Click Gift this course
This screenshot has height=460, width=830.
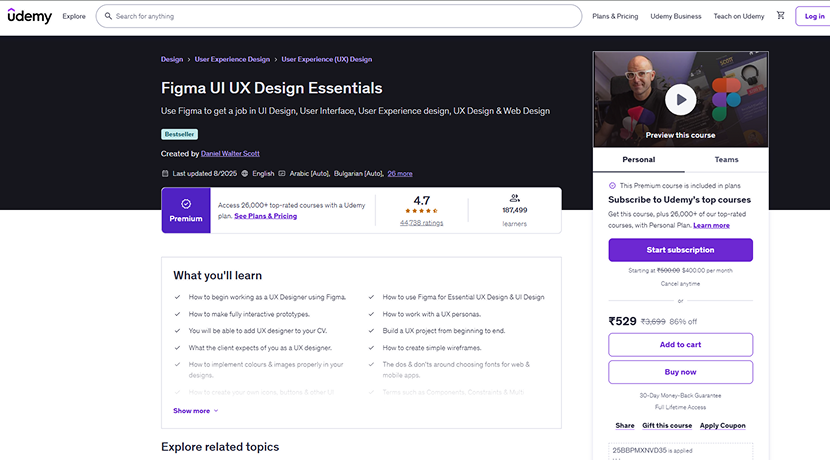(x=667, y=426)
